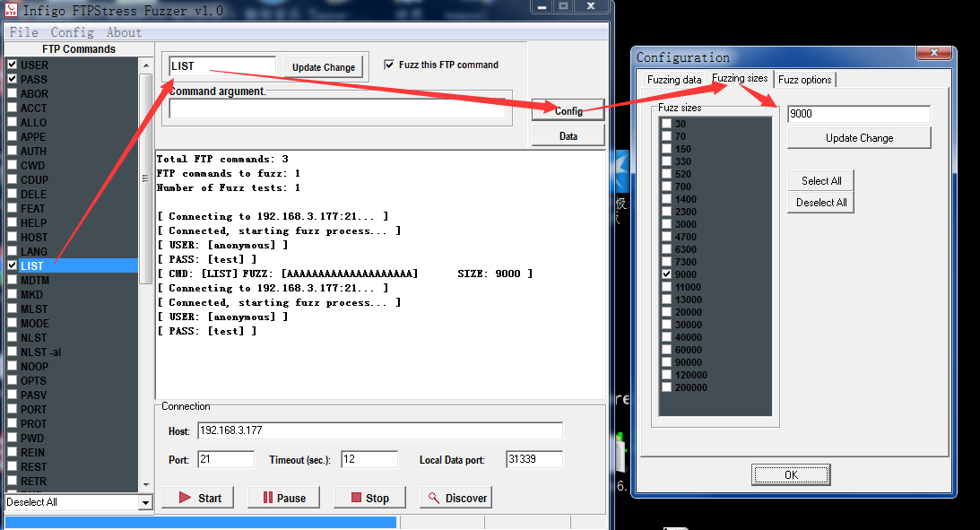Select the NLST -al command row
This screenshot has width=980, height=530.
[72, 352]
